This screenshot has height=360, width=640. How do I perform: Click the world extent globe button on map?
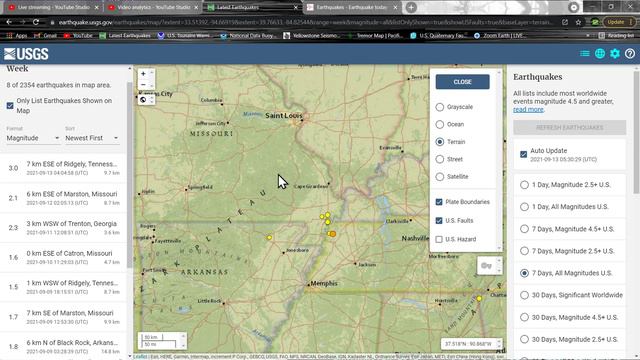[x=143, y=100]
